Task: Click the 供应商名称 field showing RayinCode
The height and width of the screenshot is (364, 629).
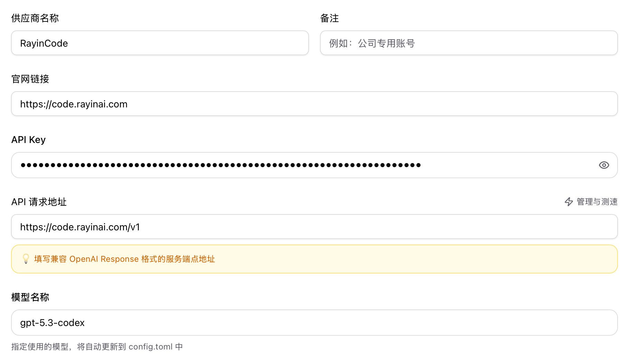Action: point(160,43)
